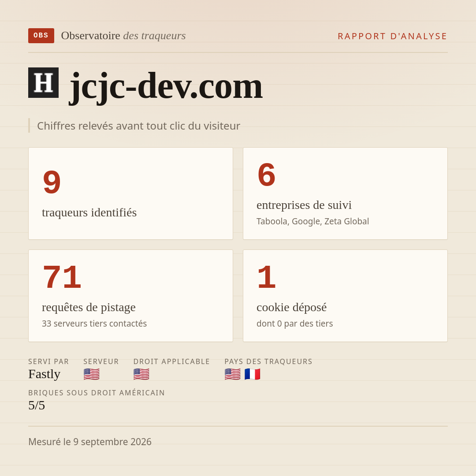
Task: Click the 'Servi par' label
Action: (48, 361)
